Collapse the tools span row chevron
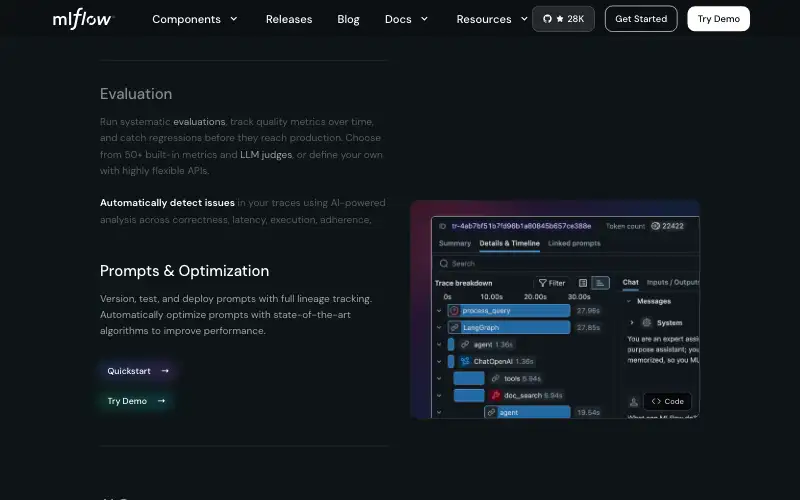 [x=439, y=378]
